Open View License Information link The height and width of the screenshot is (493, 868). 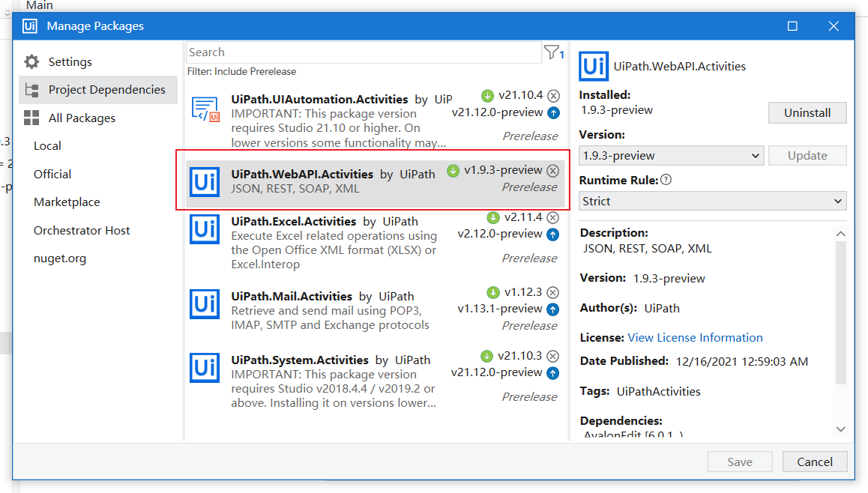click(695, 337)
